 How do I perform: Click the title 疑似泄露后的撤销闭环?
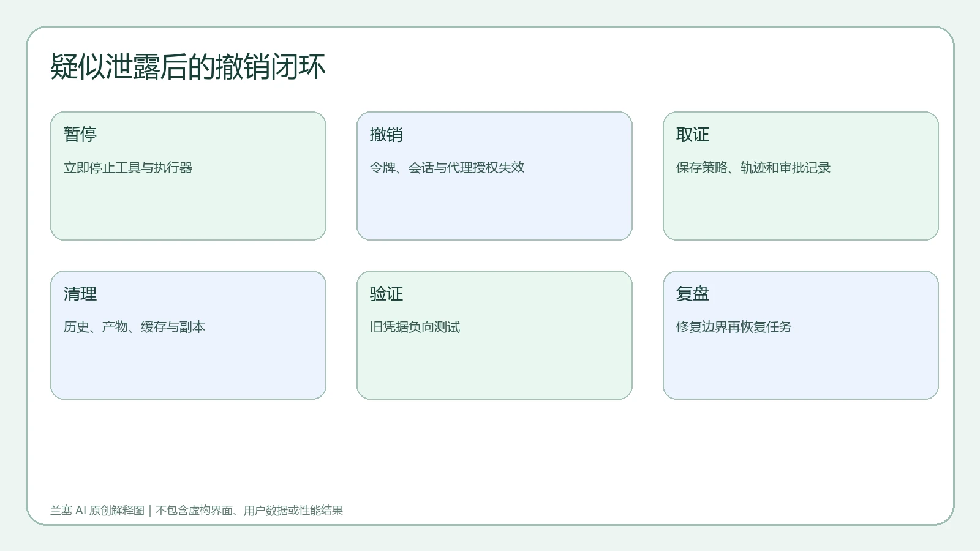click(x=187, y=67)
